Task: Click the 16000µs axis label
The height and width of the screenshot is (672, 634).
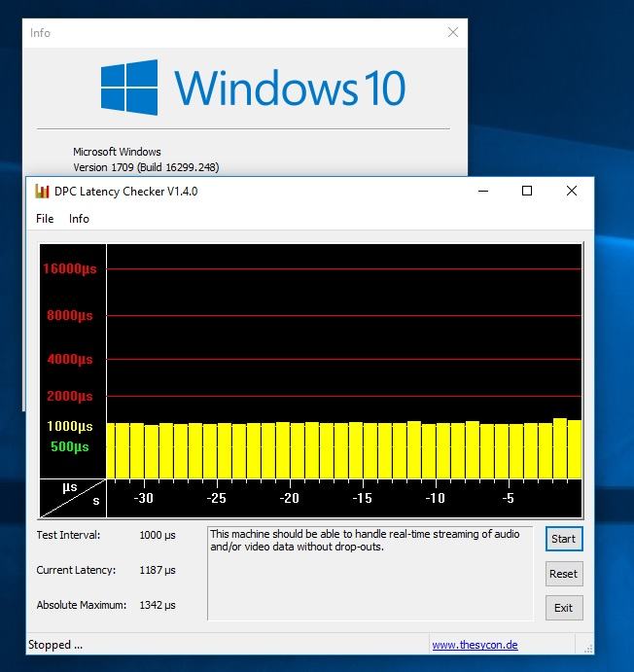Action: click(70, 268)
